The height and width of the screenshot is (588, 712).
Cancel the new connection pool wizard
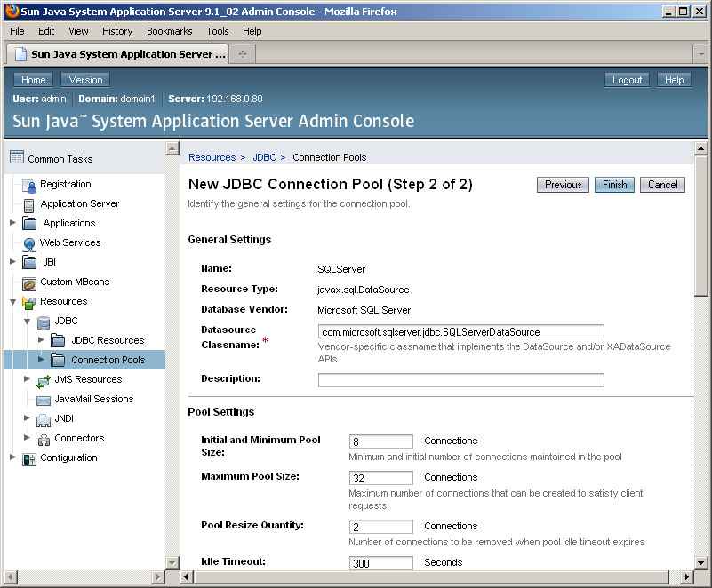(x=662, y=185)
